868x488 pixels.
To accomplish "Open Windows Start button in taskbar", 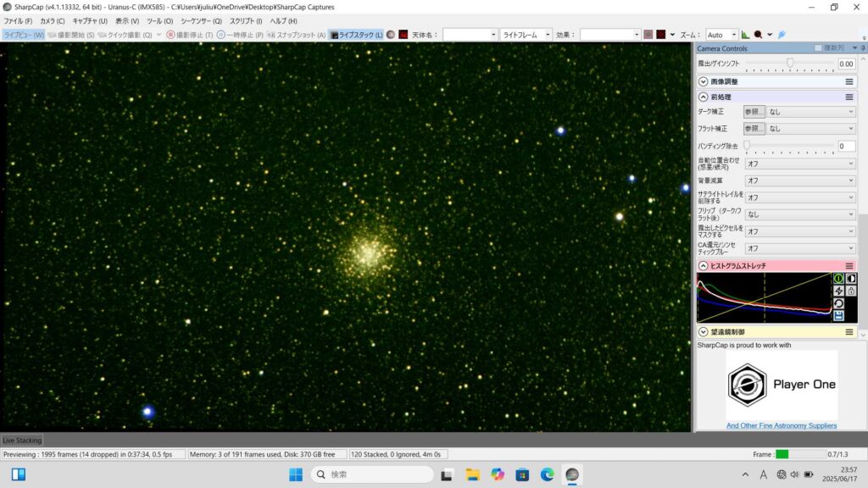I will (296, 474).
